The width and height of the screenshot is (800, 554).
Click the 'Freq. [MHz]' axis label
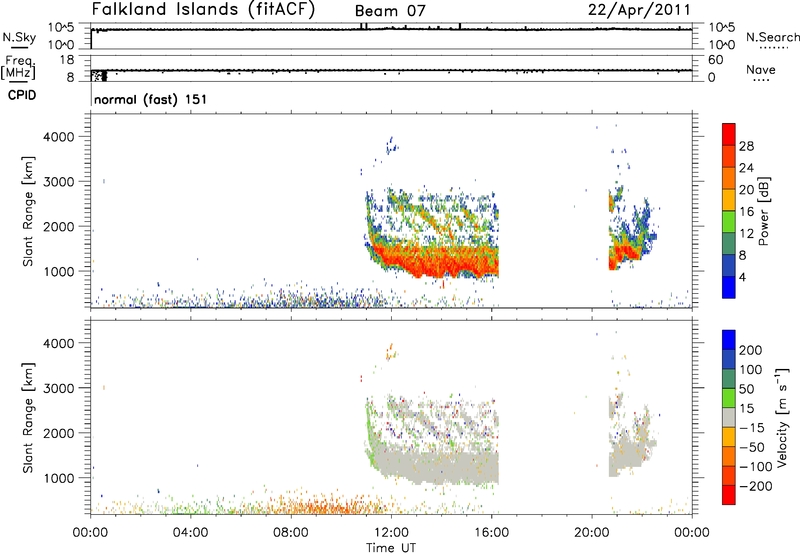tap(19, 68)
